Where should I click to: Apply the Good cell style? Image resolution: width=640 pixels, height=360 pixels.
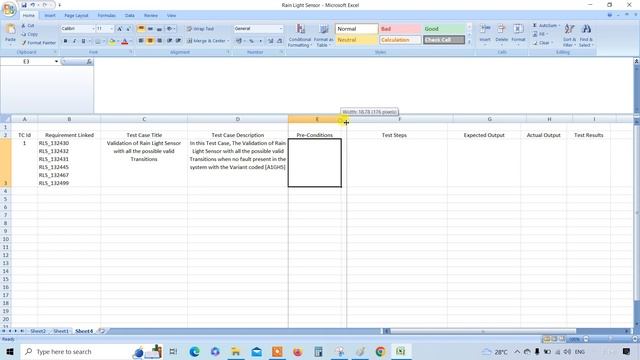[x=444, y=29]
